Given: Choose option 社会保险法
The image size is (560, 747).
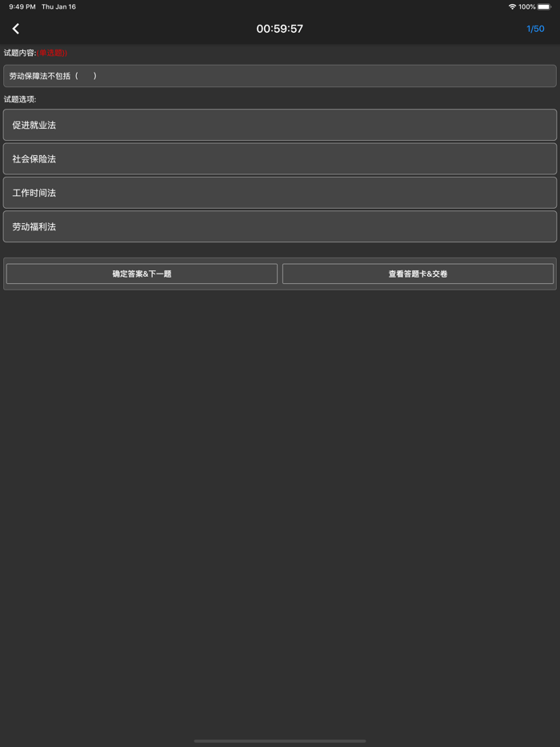Looking at the screenshot, I should pos(280,158).
